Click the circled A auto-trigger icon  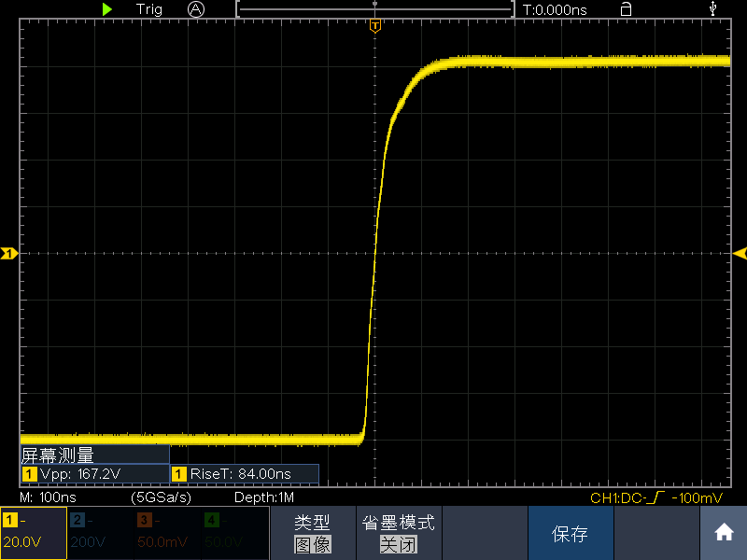coord(195,9)
